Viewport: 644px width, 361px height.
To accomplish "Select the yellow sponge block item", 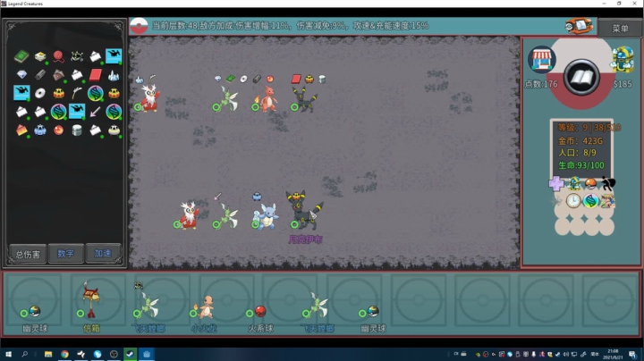I will [x=40, y=56].
